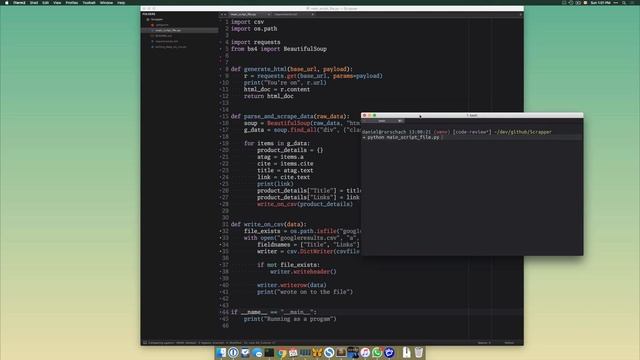Open iTunes from the dock
Screen dimensions: 640x360
365,352
